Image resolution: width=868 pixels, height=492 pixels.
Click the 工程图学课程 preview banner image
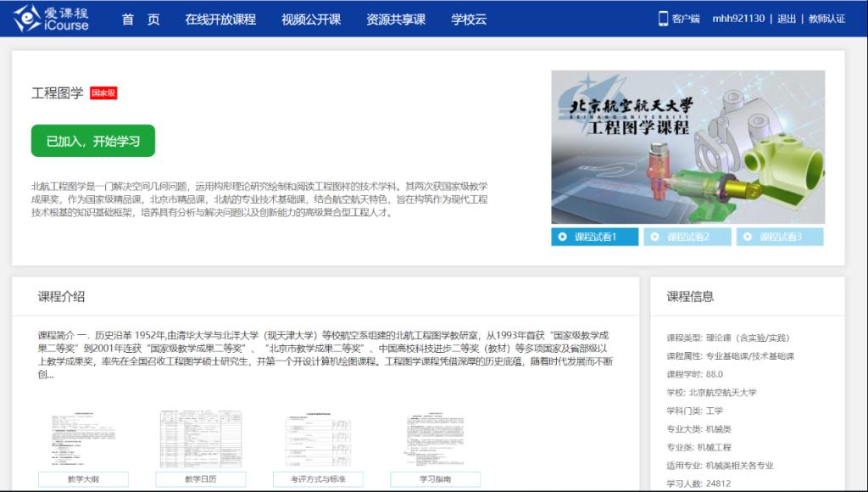click(x=687, y=148)
